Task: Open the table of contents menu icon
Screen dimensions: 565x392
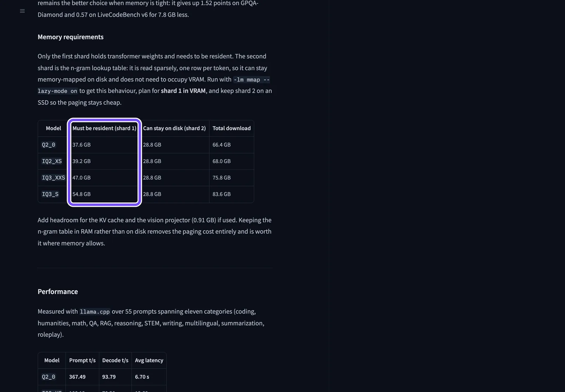Action: click(x=22, y=11)
